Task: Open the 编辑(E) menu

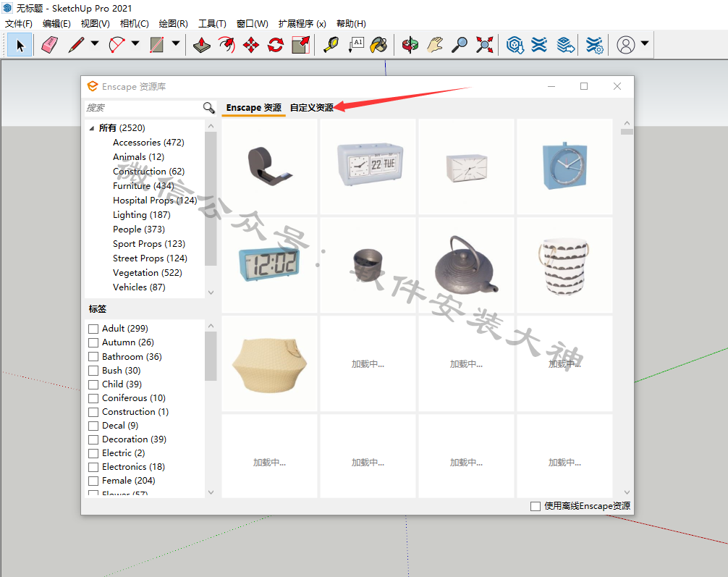Action: [56, 24]
